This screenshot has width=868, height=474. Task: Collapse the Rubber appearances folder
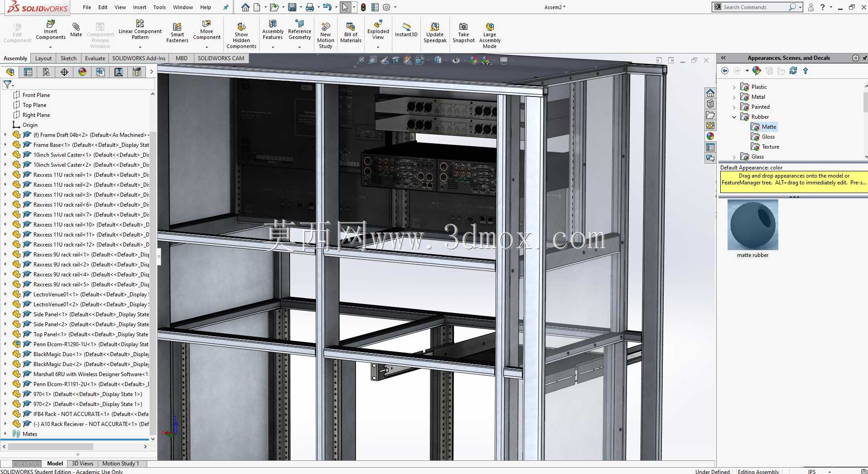[x=734, y=117]
